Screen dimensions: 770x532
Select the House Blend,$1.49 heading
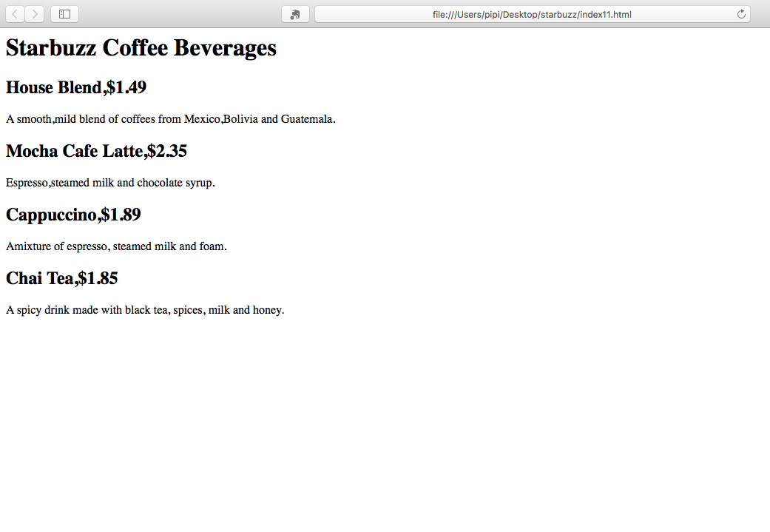(76, 87)
